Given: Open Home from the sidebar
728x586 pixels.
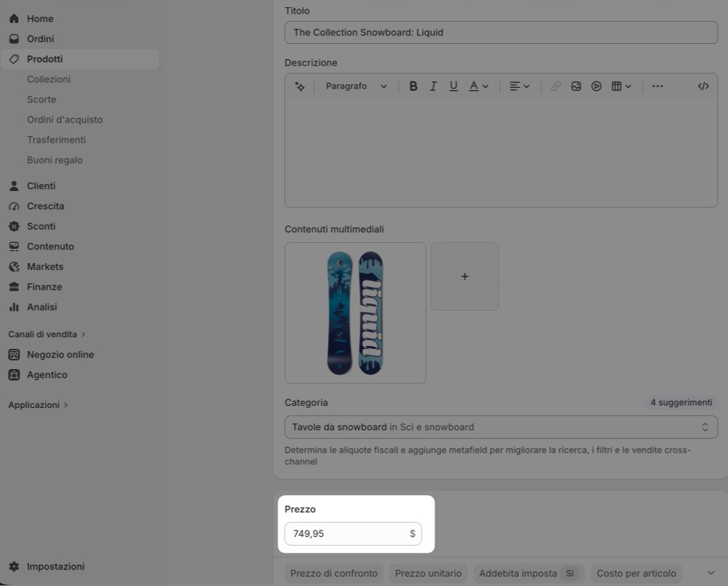Looking at the screenshot, I should 40,19.
